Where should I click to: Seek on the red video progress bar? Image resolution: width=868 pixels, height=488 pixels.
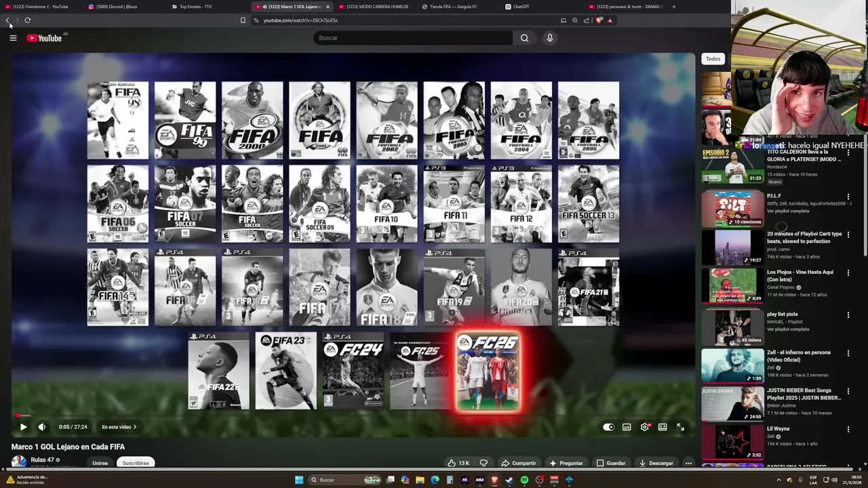coord(353,415)
